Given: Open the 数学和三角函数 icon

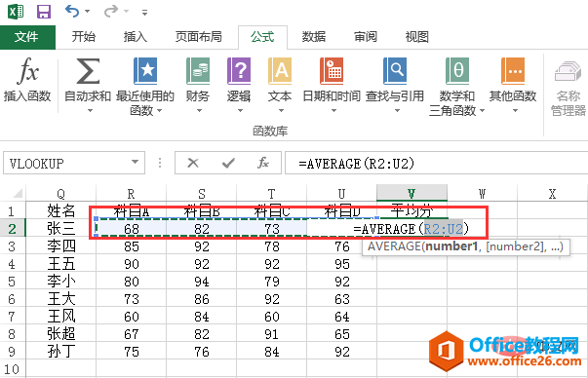Looking at the screenshot, I should pyautogui.click(x=457, y=71).
